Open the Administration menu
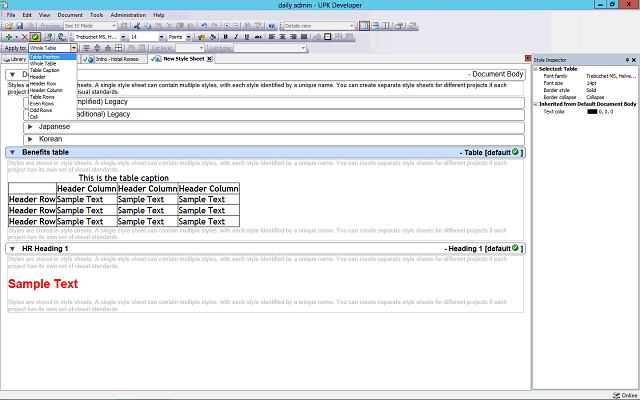 click(x=128, y=16)
